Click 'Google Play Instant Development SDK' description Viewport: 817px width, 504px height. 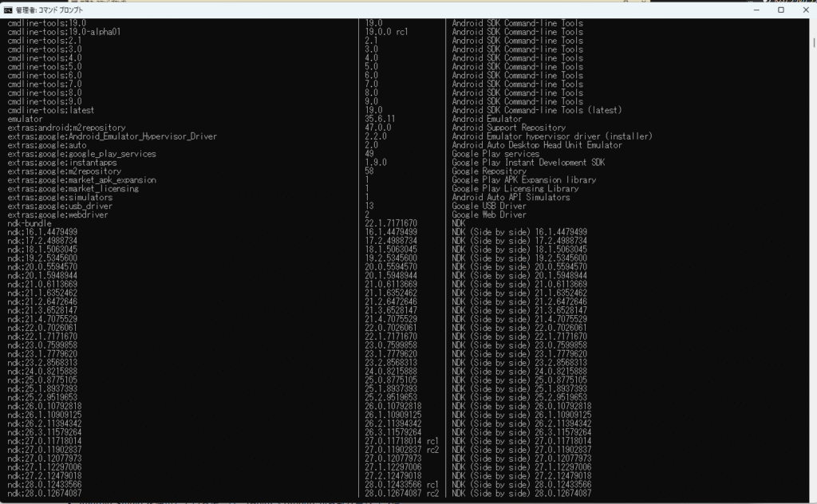528,163
